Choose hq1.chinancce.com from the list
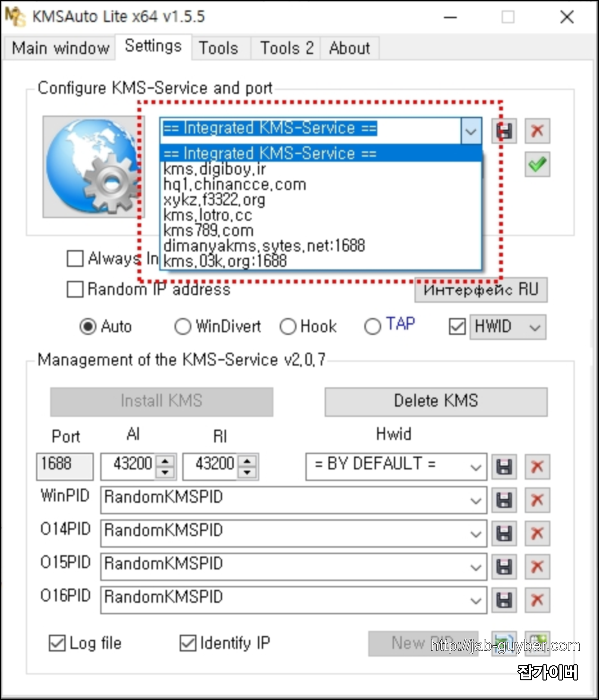The width and height of the screenshot is (599, 700). click(x=320, y=184)
